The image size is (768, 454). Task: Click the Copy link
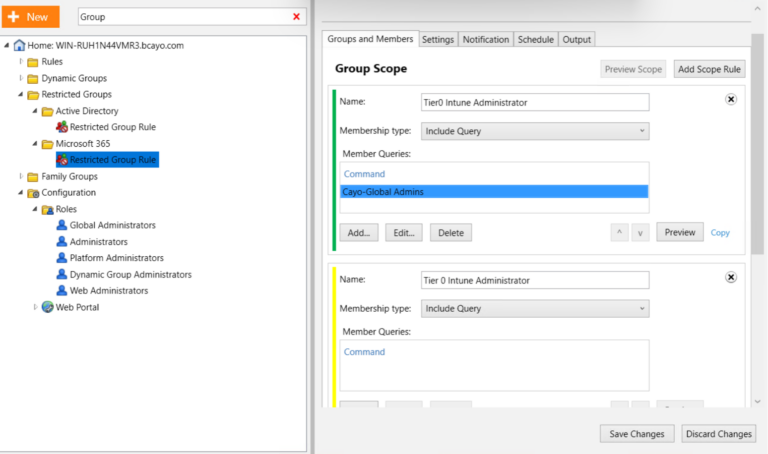coord(720,233)
